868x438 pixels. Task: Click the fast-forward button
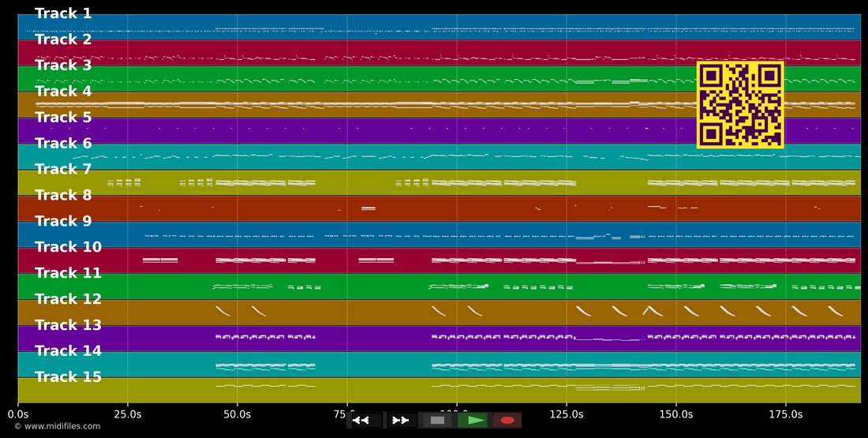(402, 421)
